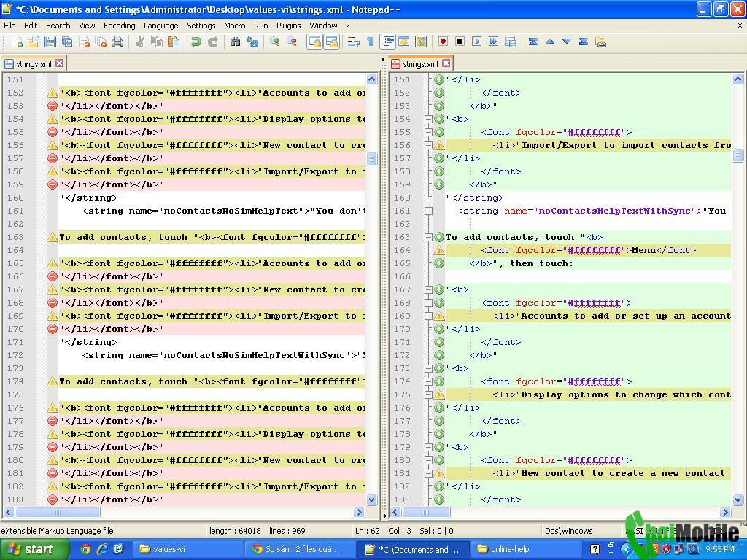The height and width of the screenshot is (560, 747).
Task: Toggle Show All Characters pilcrow icon
Action: click(370, 42)
